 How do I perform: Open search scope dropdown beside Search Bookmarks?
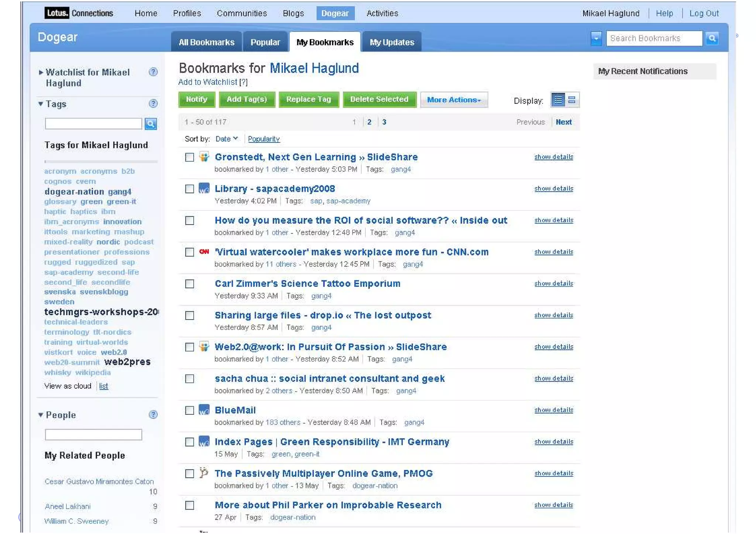[596, 38]
